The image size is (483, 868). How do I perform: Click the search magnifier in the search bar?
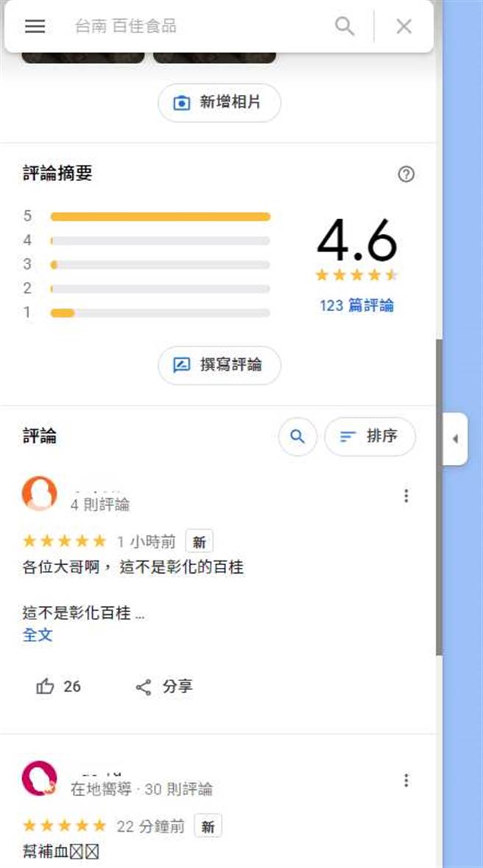344,26
